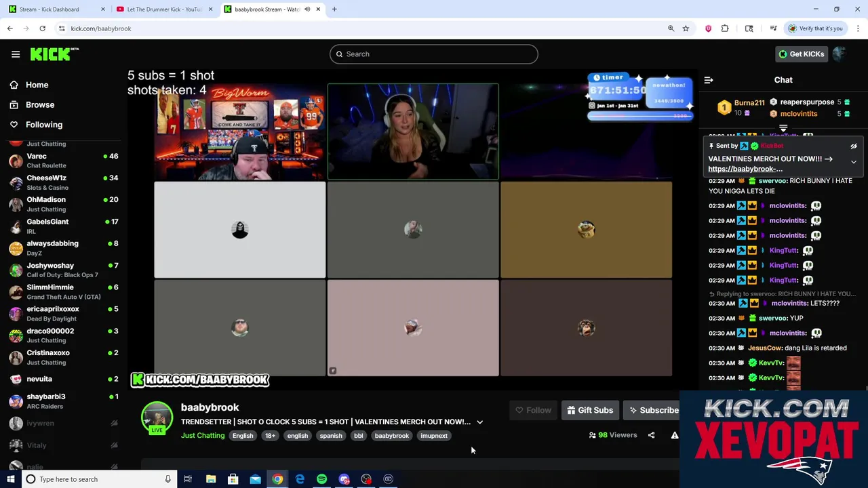Click the Get KICKs button
Viewport: 868px width, 488px height.
[801, 54]
